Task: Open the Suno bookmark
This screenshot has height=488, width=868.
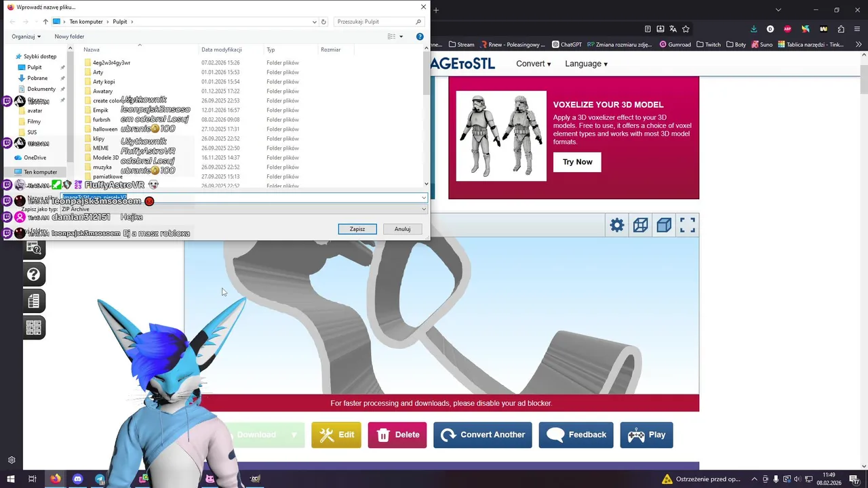Action: click(762, 45)
